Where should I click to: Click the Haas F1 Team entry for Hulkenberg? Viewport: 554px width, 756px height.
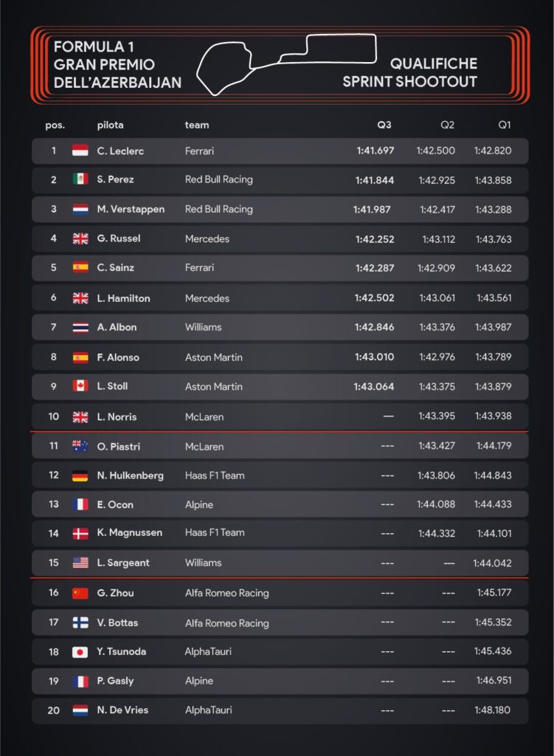point(215,475)
